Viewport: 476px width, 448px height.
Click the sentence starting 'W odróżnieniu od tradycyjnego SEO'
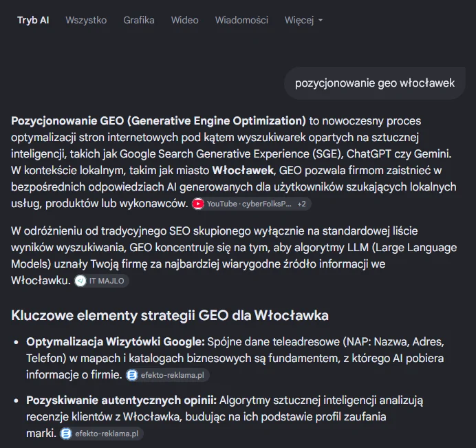pos(234,255)
